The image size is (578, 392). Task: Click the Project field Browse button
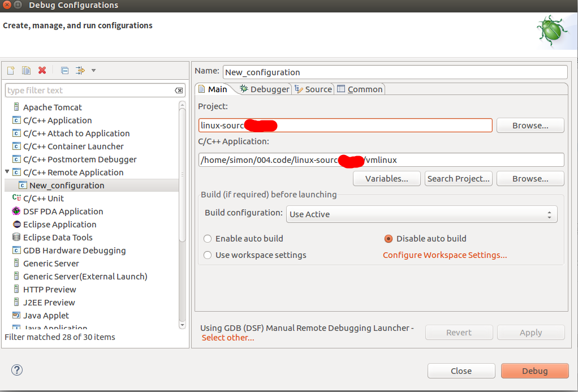coord(530,126)
